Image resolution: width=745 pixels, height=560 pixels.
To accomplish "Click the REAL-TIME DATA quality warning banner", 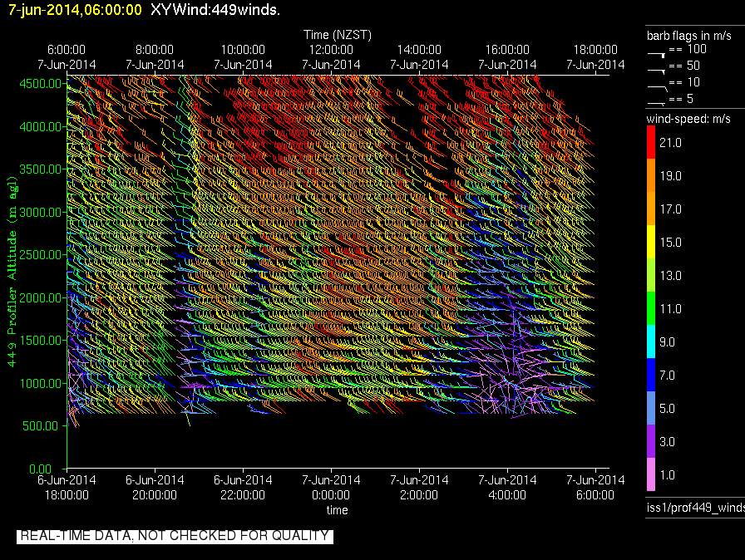I will coord(175,536).
